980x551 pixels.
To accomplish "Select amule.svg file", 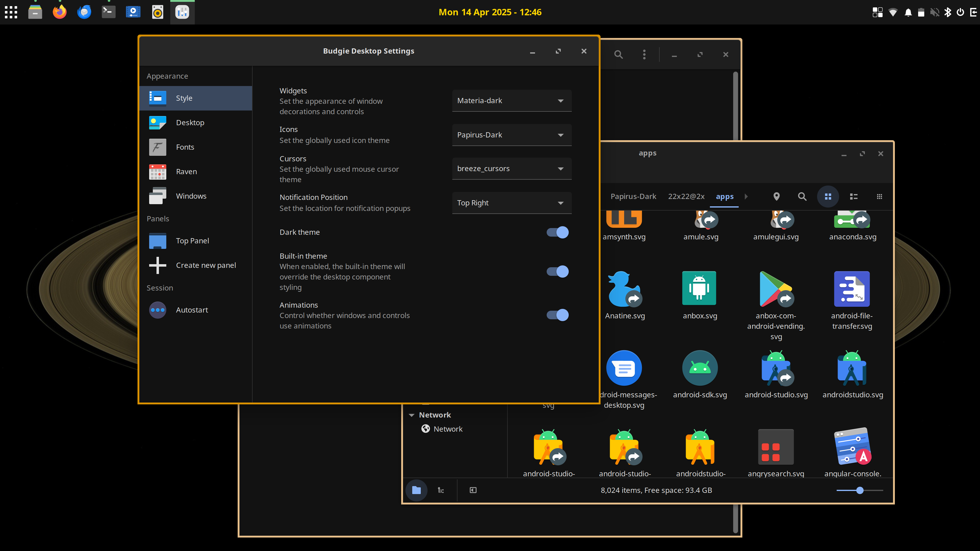I will tap(701, 227).
